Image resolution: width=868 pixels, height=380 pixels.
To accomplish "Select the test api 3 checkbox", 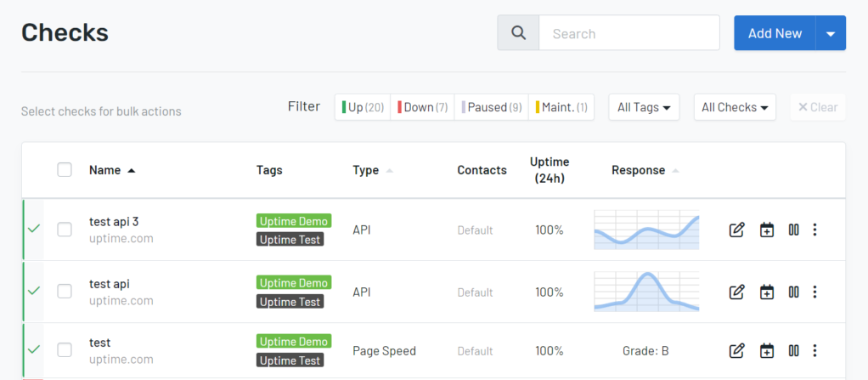I will (x=65, y=230).
